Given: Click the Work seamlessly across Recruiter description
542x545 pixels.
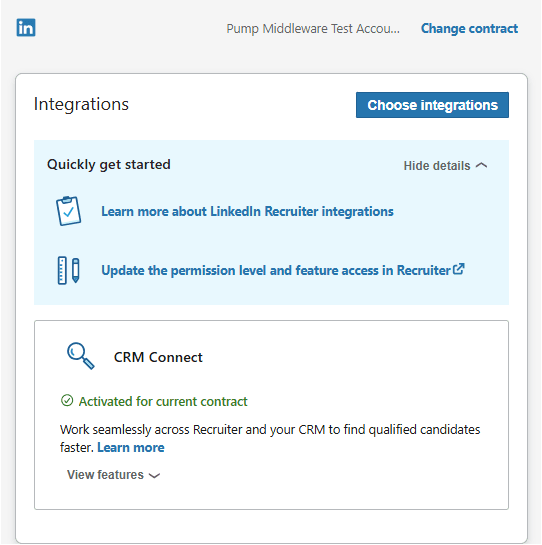Looking at the screenshot, I should [270, 439].
